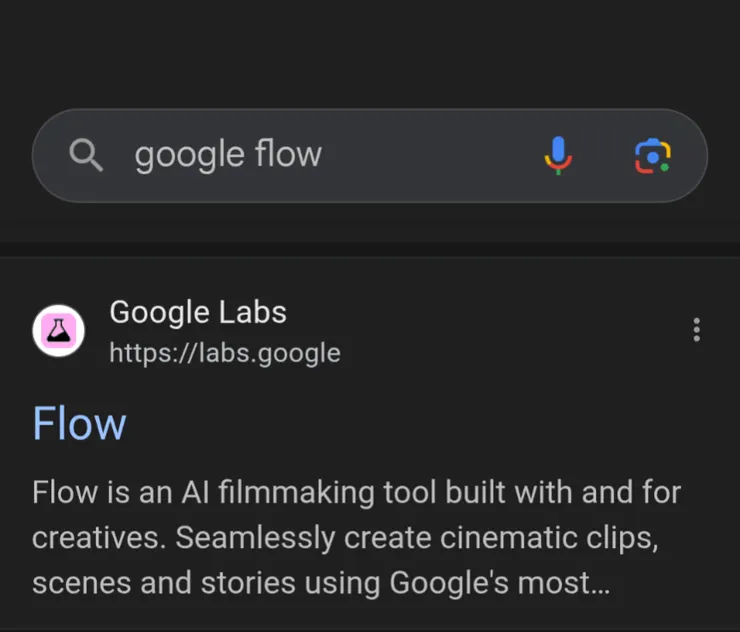Click empty search bar space left of microphone
Image resolution: width=740 pixels, height=632 pixels.
[x=430, y=155]
